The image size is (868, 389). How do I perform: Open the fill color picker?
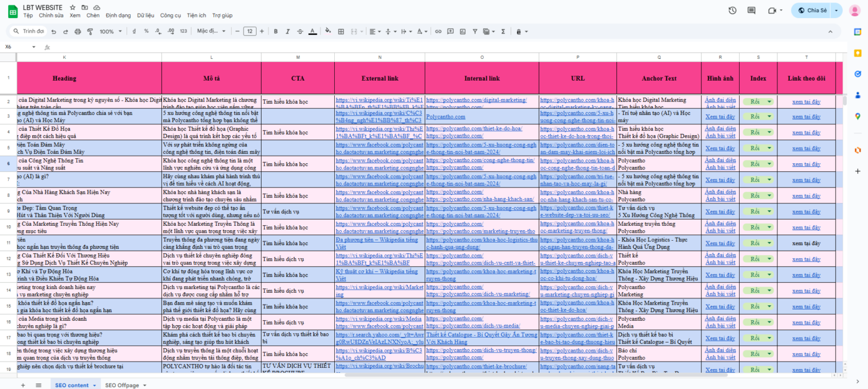point(328,31)
